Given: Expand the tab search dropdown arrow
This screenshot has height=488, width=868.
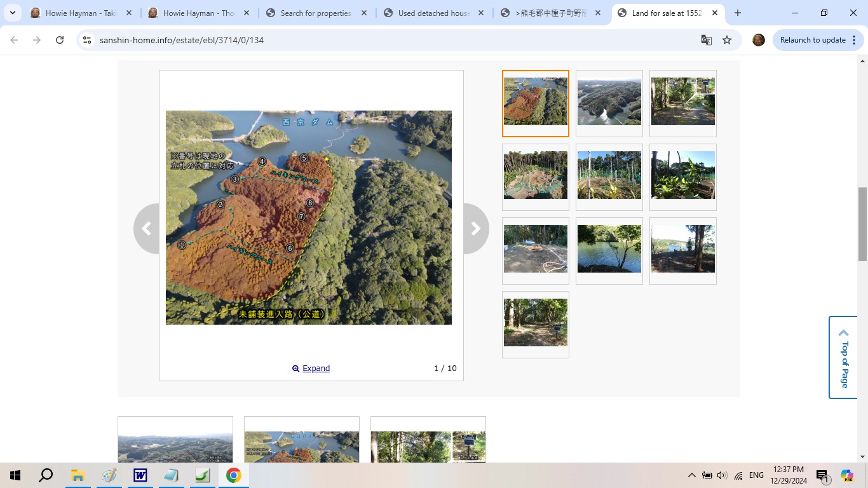Looking at the screenshot, I should click(13, 13).
